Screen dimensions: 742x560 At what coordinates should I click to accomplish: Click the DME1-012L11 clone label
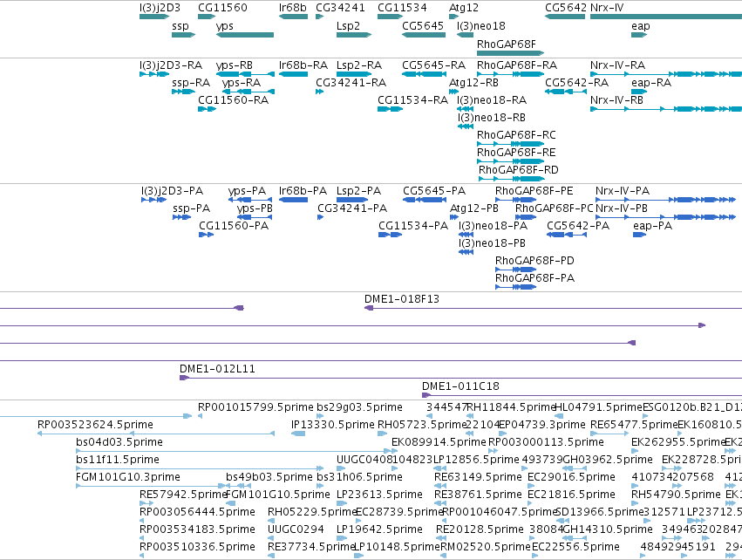(x=217, y=369)
